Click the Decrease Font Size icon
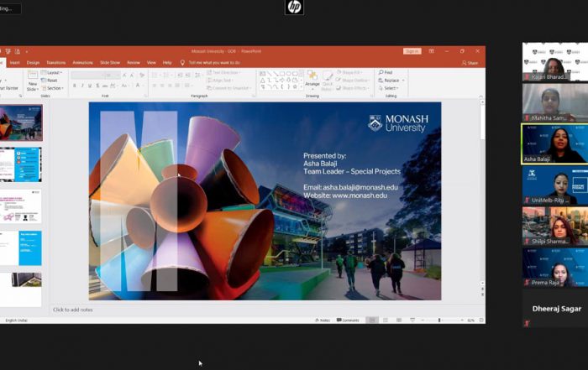 pos(132,76)
